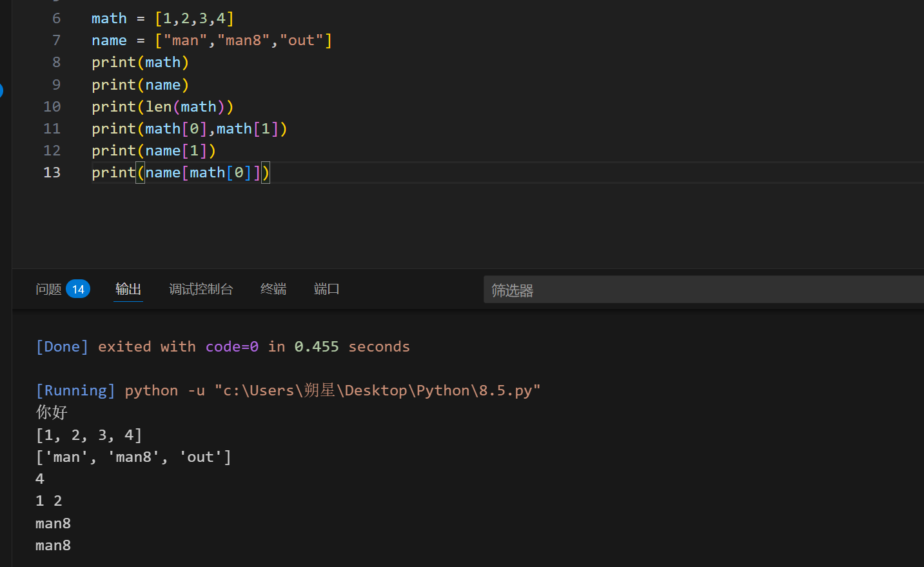Click the blue 14 problems count badge
This screenshot has width=924, height=567.
(78, 289)
